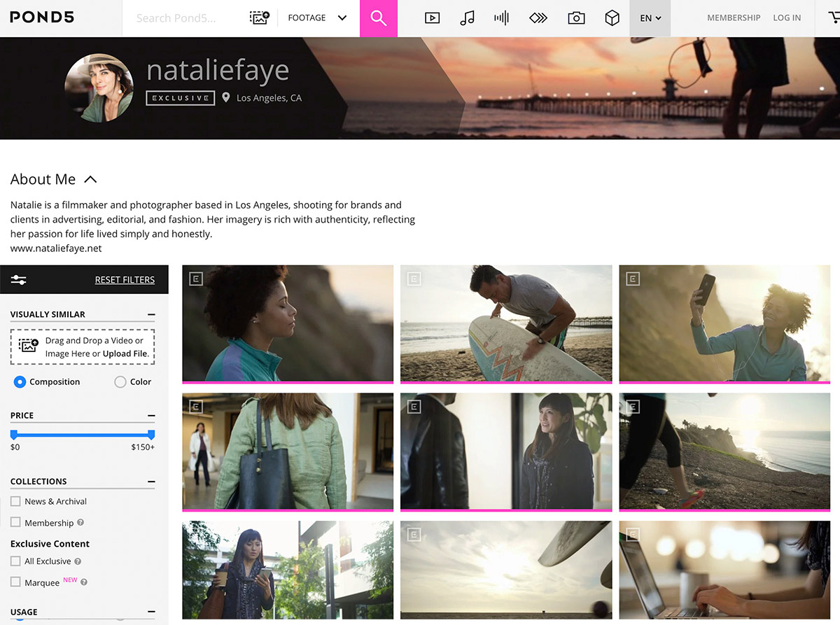The width and height of the screenshot is (840, 625).
Task: Open the MEMBERSHIP menu item
Action: point(734,18)
